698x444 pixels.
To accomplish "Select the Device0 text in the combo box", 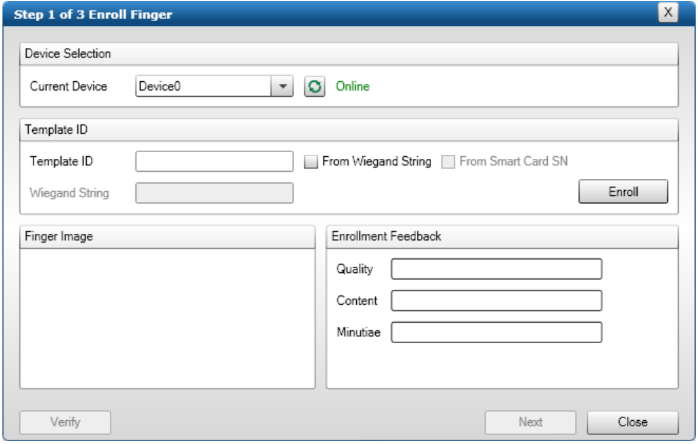I will pos(160,86).
